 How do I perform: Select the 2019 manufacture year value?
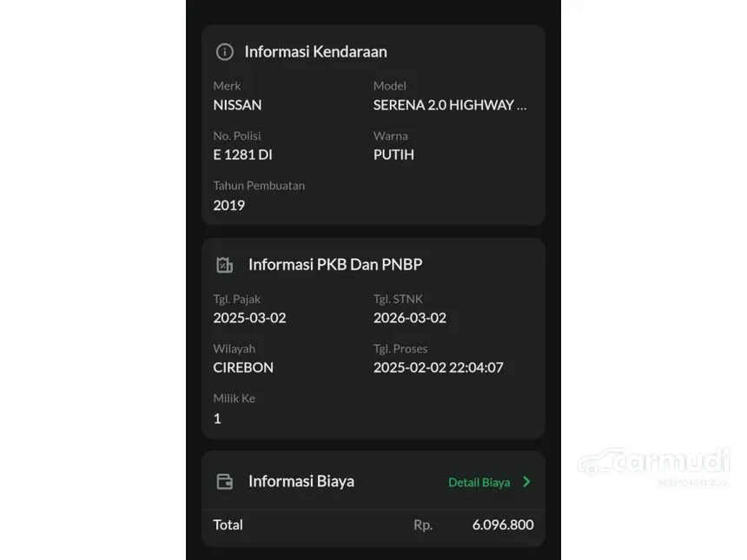[228, 205]
